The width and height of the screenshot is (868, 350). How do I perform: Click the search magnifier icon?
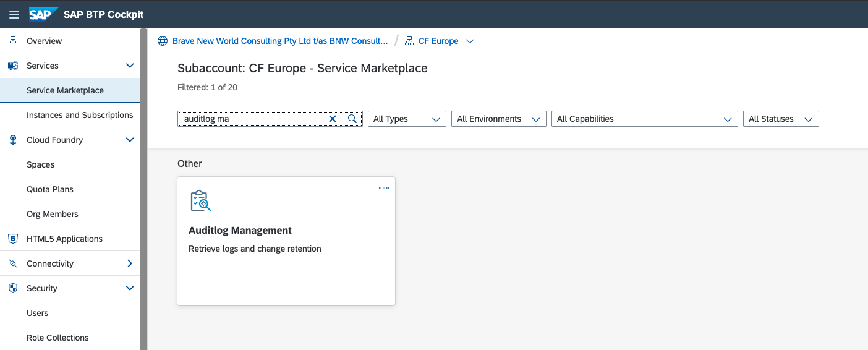[x=352, y=119]
